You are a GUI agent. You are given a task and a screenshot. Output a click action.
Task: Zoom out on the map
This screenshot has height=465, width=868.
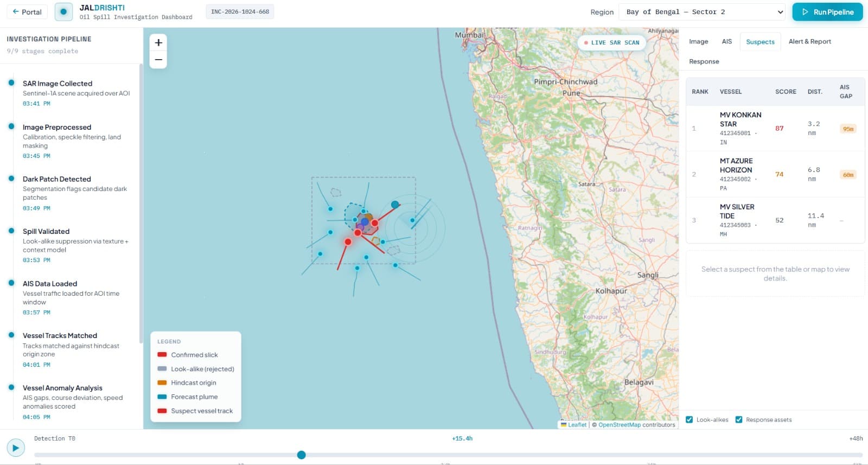[x=158, y=60]
